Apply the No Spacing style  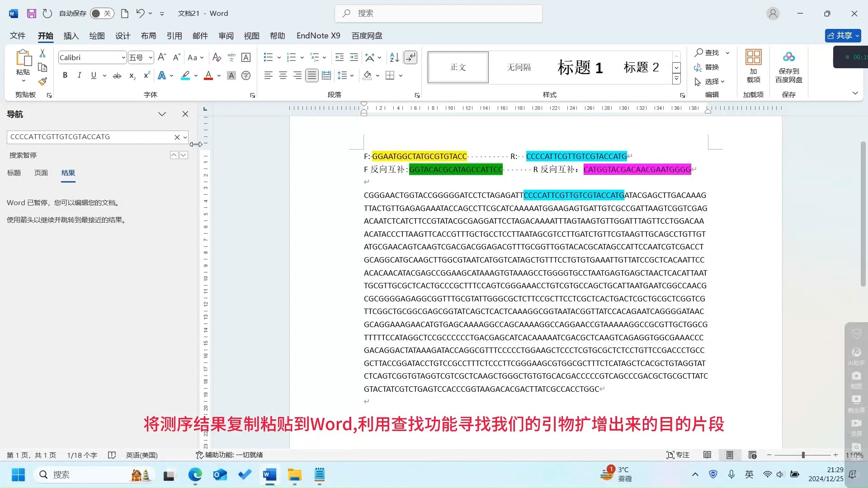pyautogui.click(x=519, y=67)
